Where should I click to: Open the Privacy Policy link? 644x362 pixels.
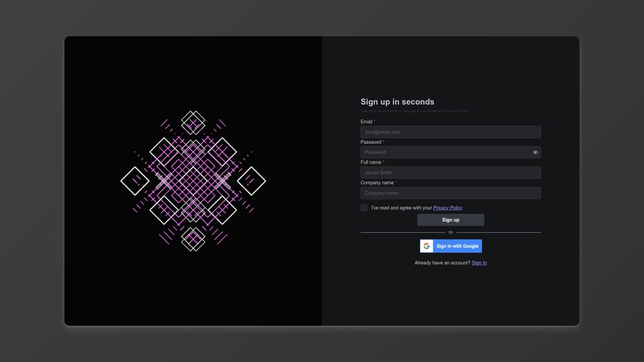tap(448, 208)
